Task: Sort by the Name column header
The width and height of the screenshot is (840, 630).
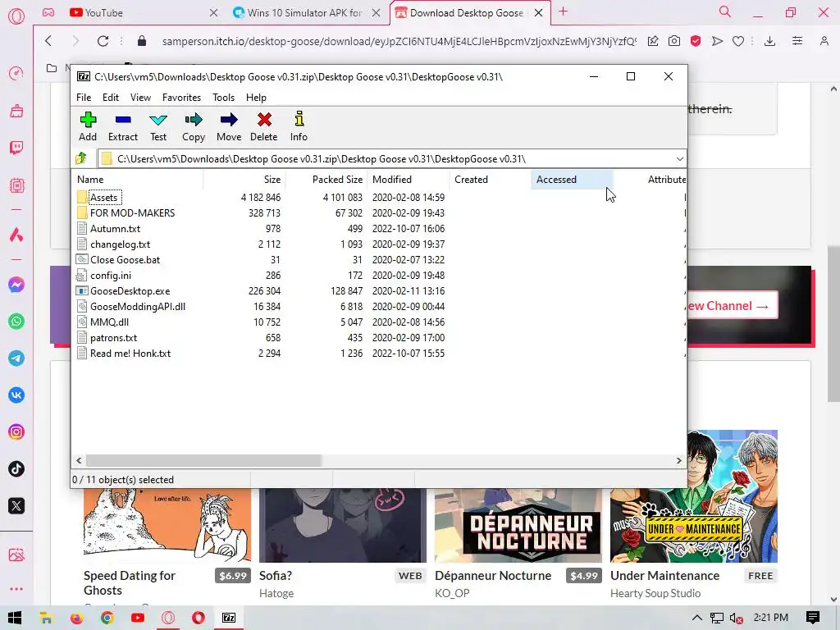Action: 137,180
